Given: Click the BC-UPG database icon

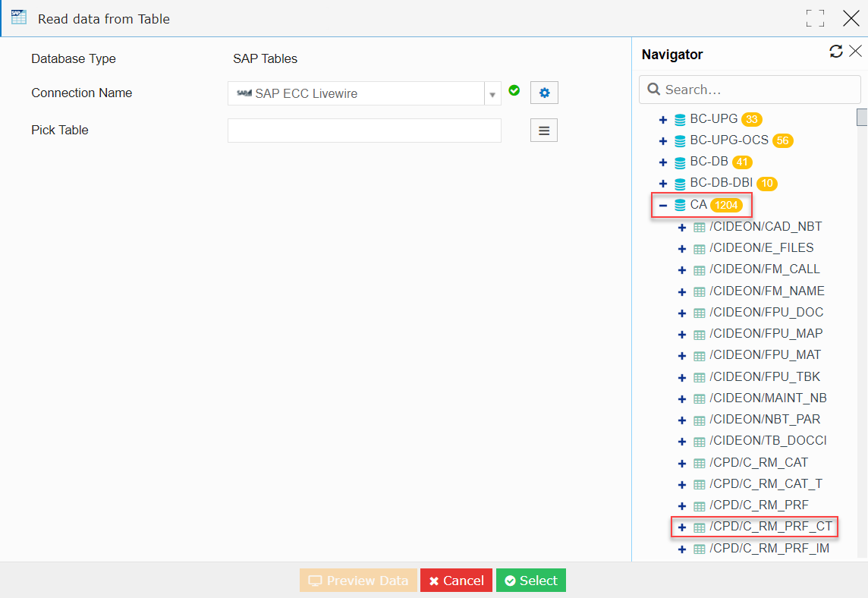Looking at the screenshot, I should (x=680, y=120).
